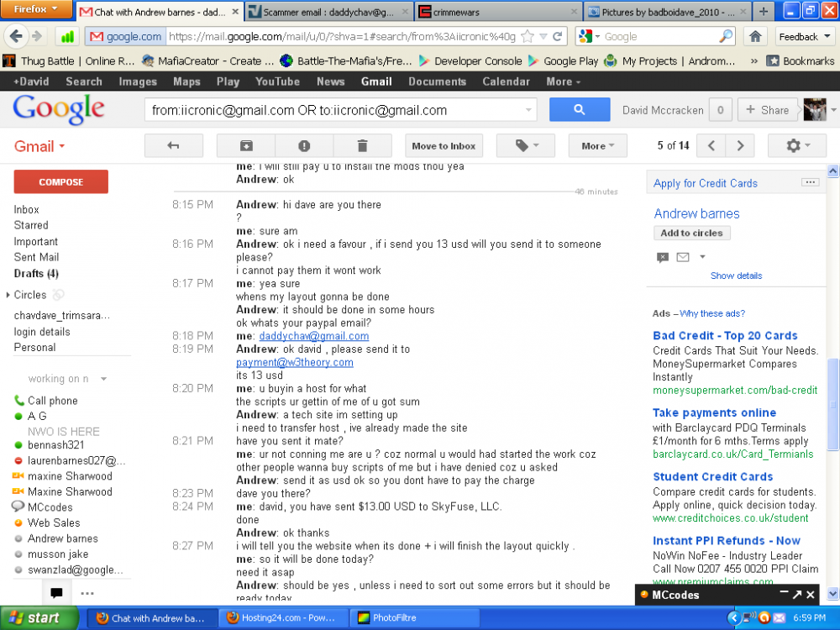
Task: Click the blue search magnifier button
Action: pyautogui.click(x=579, y=110)
